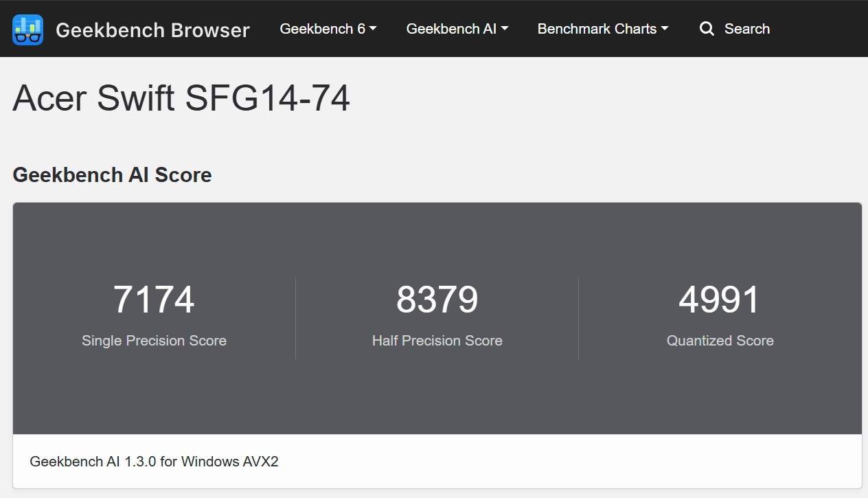Click the magnifying glass search icon
Screen dimensions: 868x498
tap(707, 29)
